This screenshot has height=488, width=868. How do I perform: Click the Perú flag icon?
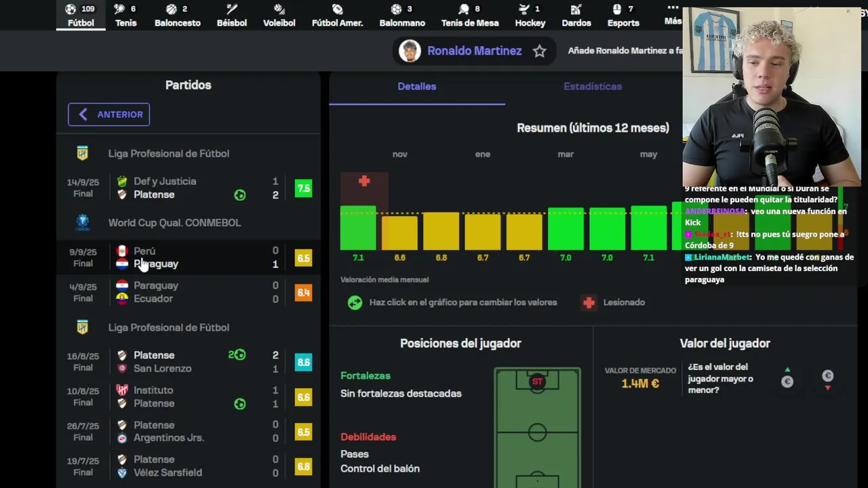[x=122, y=251]
